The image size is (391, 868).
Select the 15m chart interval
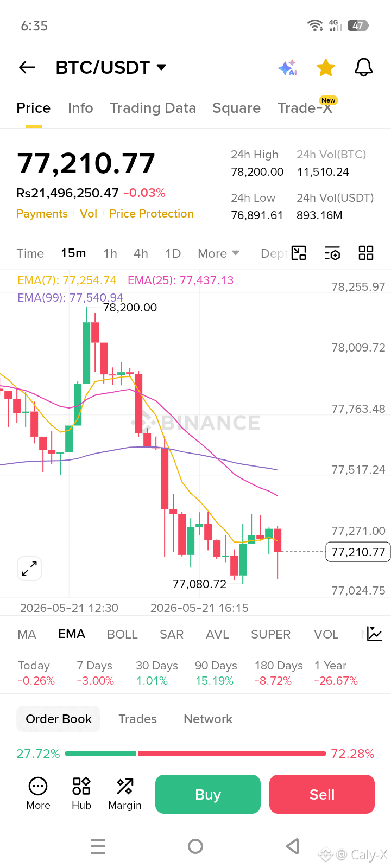coord(73,253)
